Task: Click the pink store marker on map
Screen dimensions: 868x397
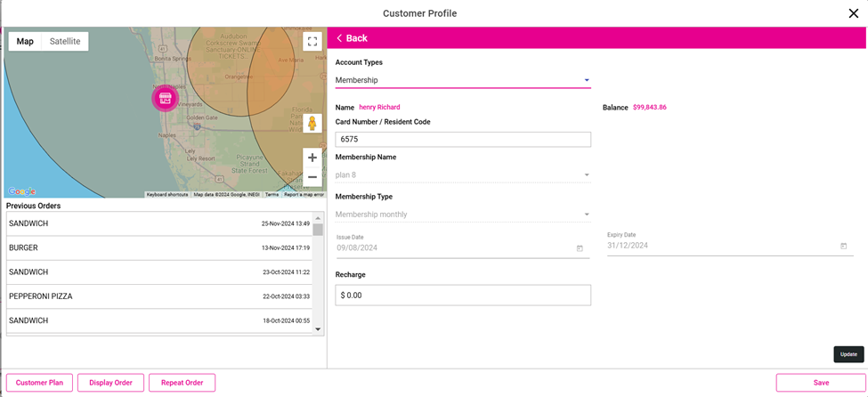Action: point(165,99)
